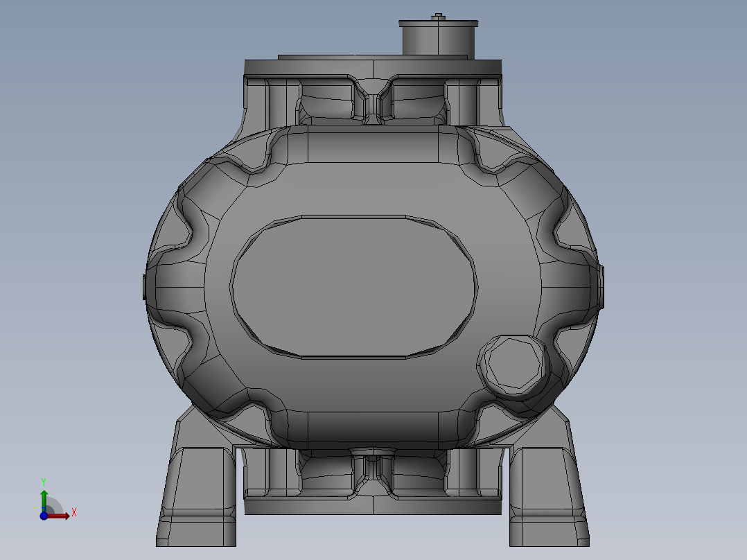This screenshot has height=560, width=747.
Task: Select the bottom flange plate of the model
Action: pyautogui.click(x=373, y=507)
